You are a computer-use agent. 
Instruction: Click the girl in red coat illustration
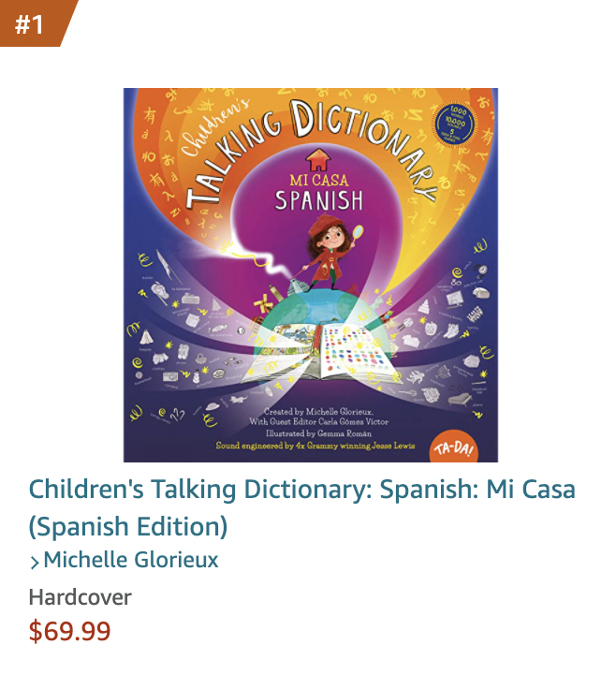click(330, 252)
